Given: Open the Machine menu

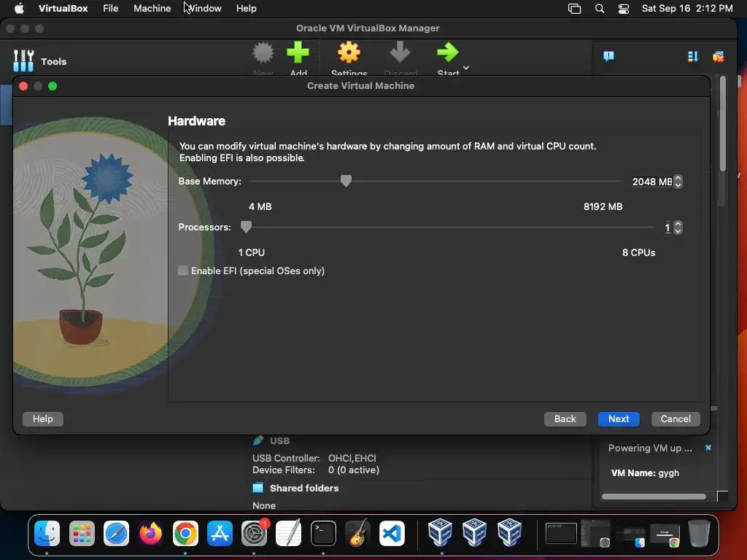Looking at the screenshot, I should (152, 8).
